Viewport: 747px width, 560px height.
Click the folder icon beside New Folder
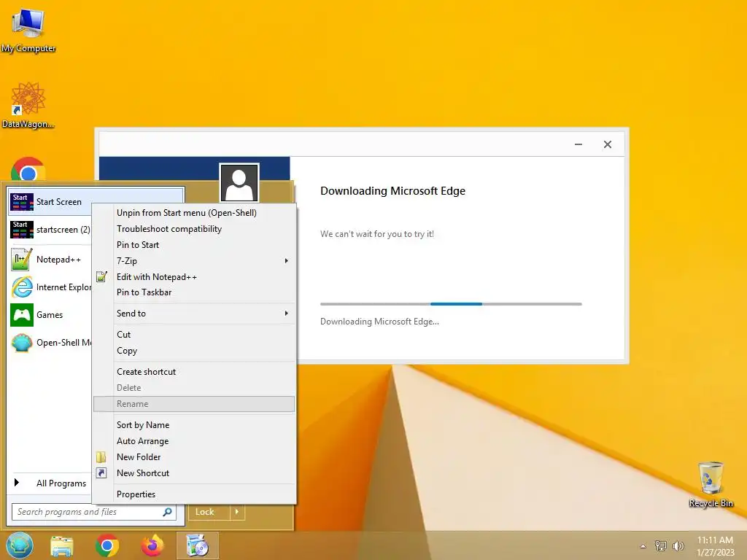click(101, 457)
